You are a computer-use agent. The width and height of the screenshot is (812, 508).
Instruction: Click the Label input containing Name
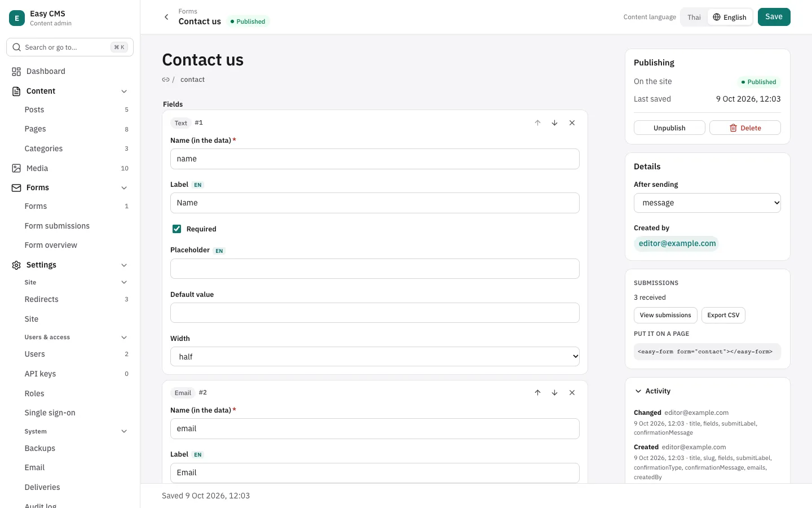point(374,203)
